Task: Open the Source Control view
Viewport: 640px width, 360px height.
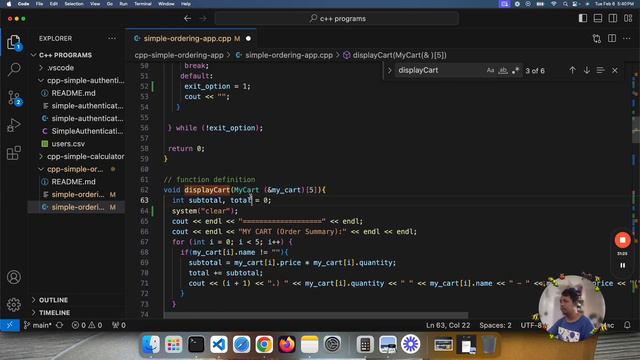Action: (14, 98)
